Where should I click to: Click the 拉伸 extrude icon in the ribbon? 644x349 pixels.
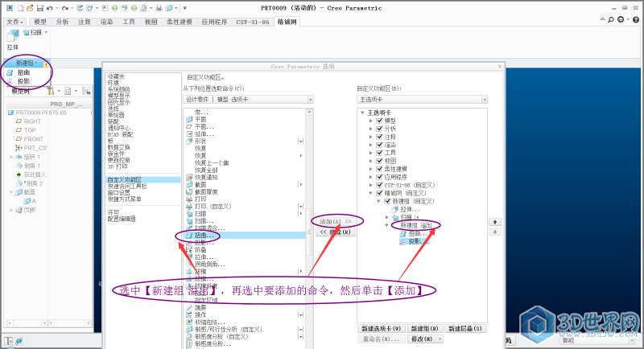(13, 35)
